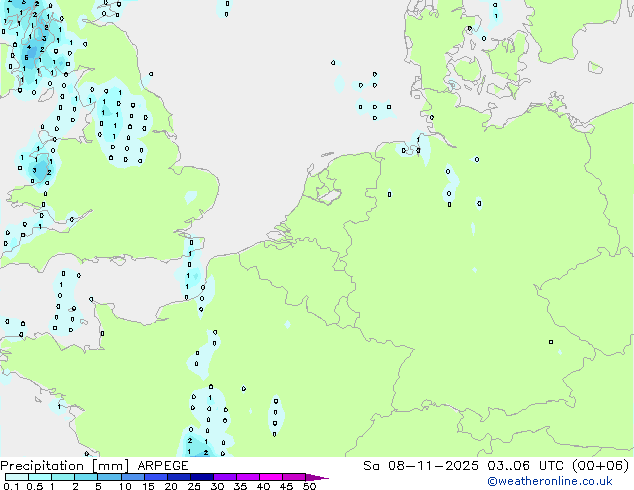Click the '45' legend scale label
Image resolution: width=634 pixels, height=490 pixels.
[x=287, y=486]
